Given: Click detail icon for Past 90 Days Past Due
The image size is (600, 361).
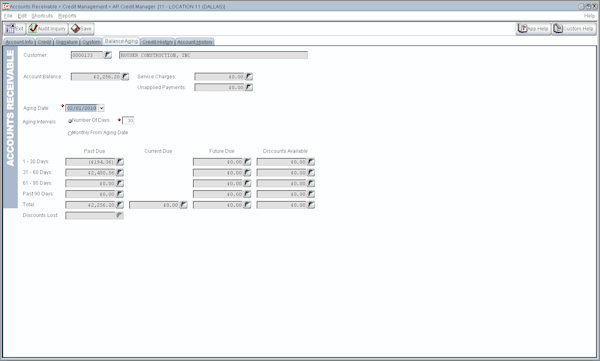Looking at the screenshot, I should [120, 194].
